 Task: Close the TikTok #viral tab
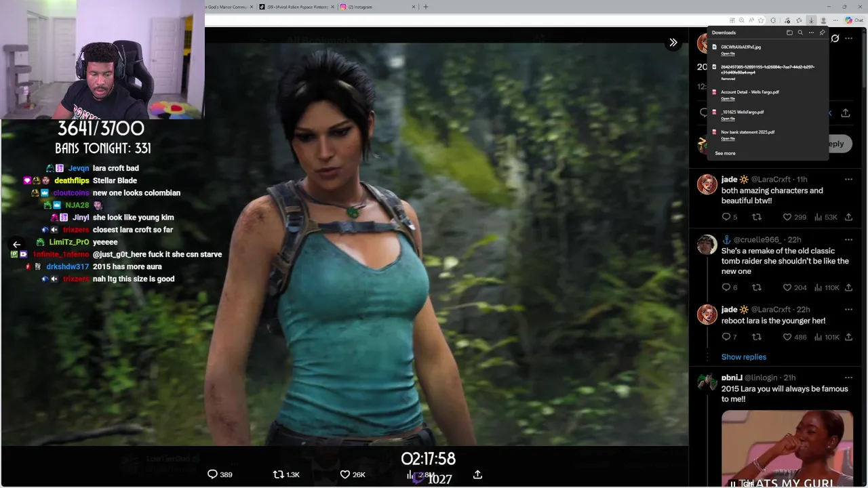pos(332,7)
